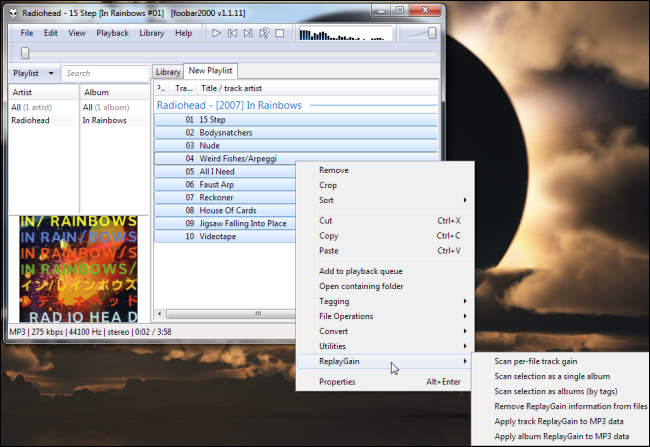This screenshot has height=447, width=650.
Task: Select track 09 Jigsaw Falling Into Place
Action: click(x=225, y=224)
